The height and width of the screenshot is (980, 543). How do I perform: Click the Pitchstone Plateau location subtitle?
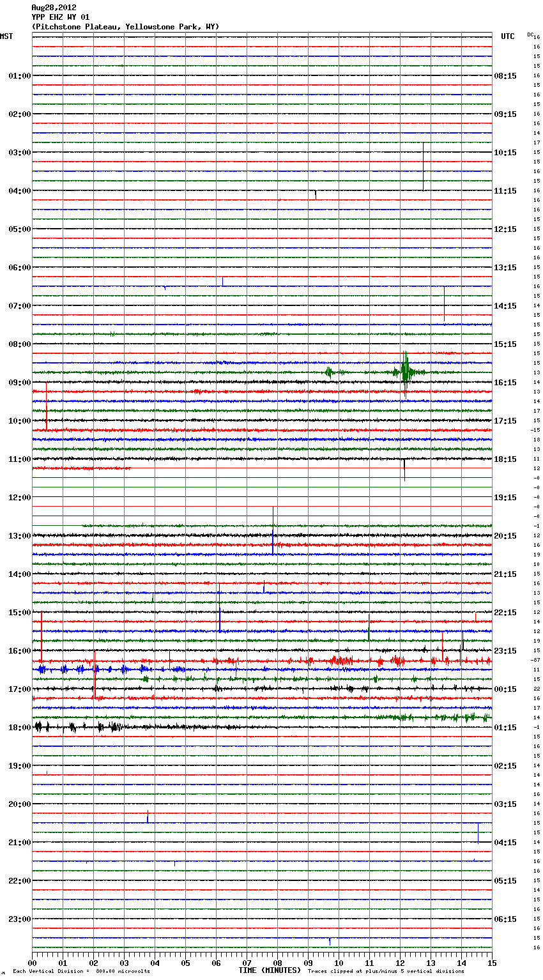point(125,27)
